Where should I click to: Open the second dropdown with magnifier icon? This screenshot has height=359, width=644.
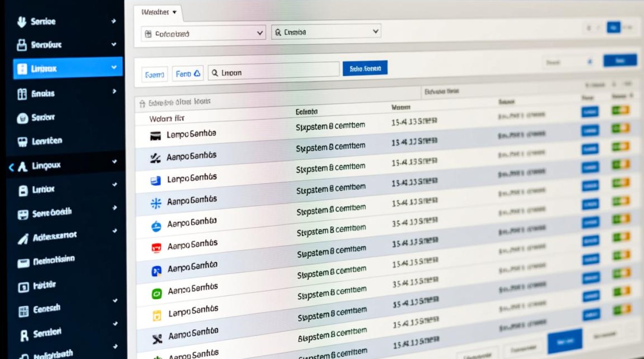(x=326, y=32)
